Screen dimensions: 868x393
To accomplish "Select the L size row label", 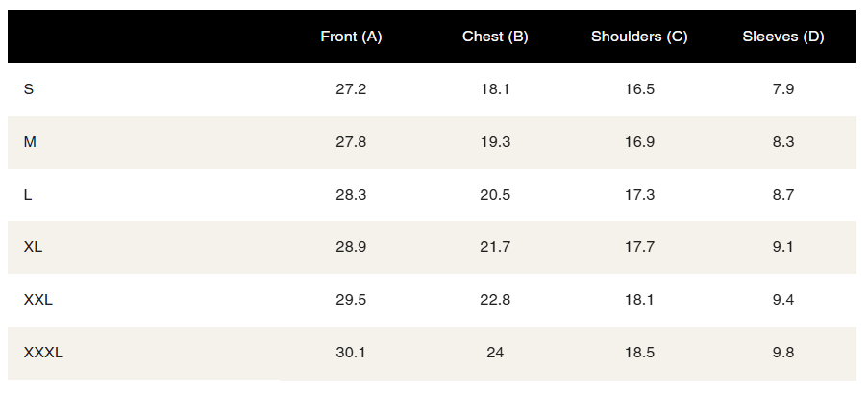I will pos(28,195).
